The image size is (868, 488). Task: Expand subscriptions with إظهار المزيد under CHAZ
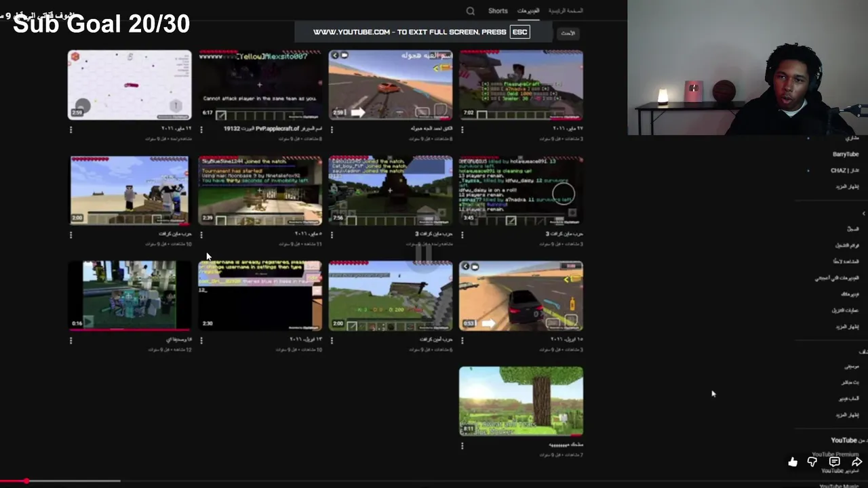pos(847,187)
